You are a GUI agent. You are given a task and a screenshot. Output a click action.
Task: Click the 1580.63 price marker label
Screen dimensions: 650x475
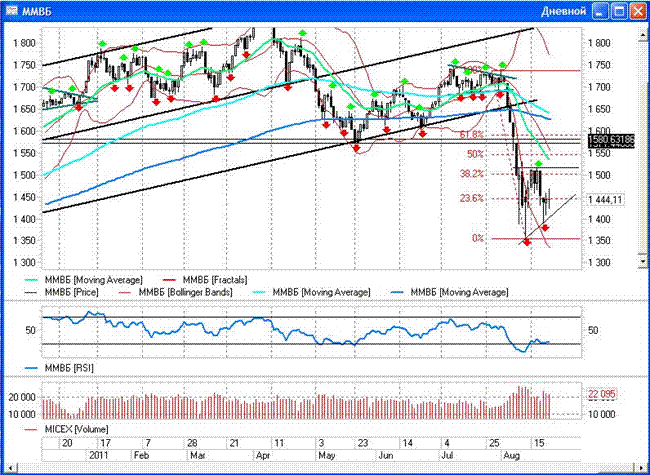coord(611,141)
